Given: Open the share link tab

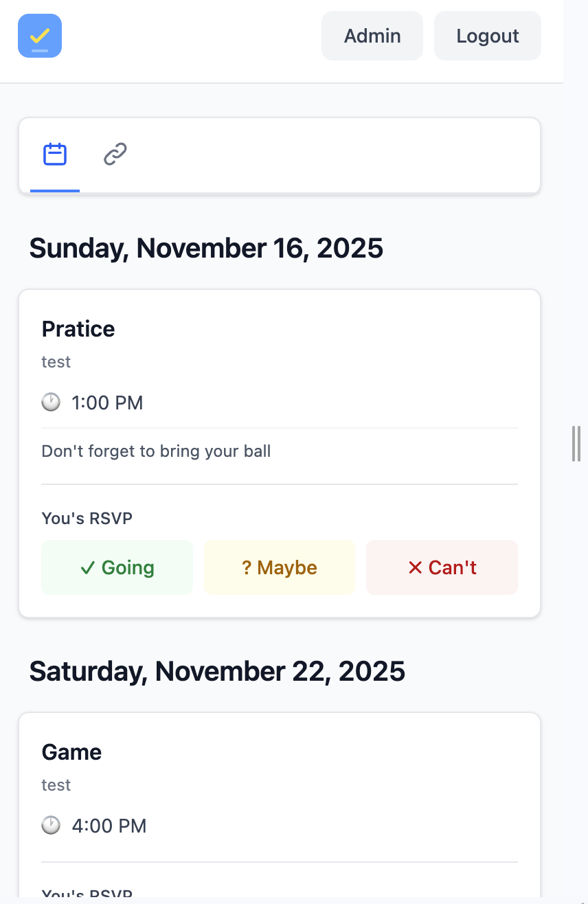Looking at the screenshot, I should 113,155.
